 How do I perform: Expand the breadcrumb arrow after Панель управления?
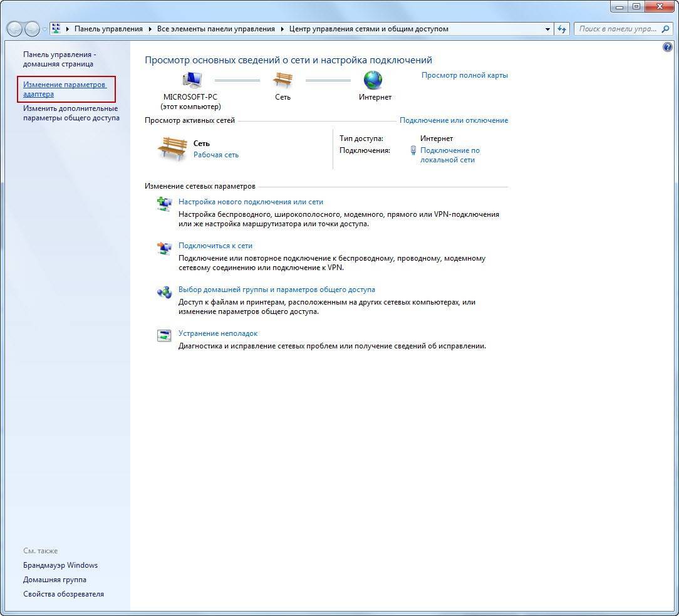[x=150, y=29]
